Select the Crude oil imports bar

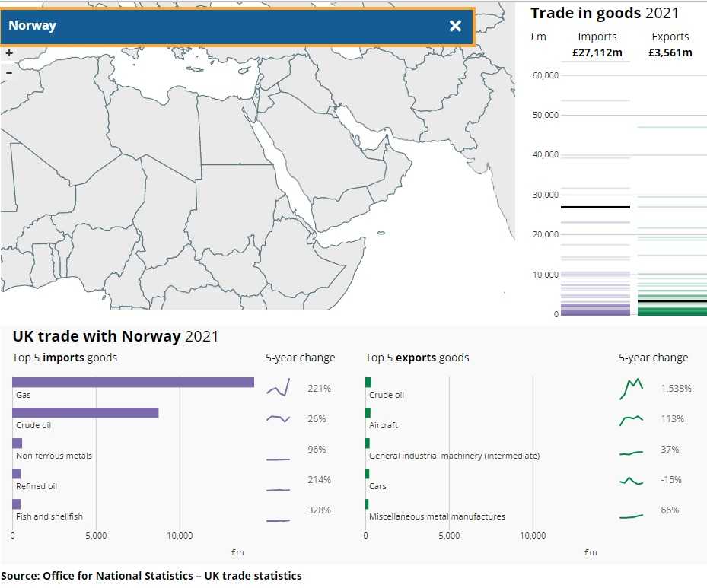click(85, 412)
